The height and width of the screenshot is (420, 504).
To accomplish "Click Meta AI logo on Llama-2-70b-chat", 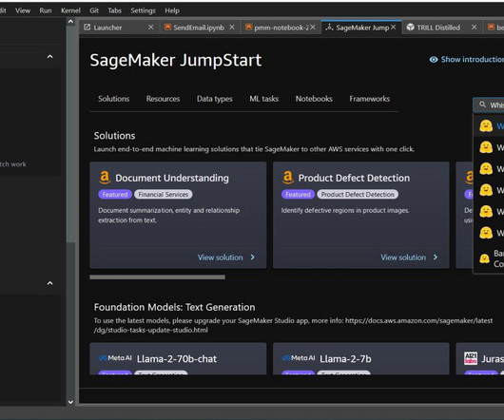I will [x=115, y=358].
